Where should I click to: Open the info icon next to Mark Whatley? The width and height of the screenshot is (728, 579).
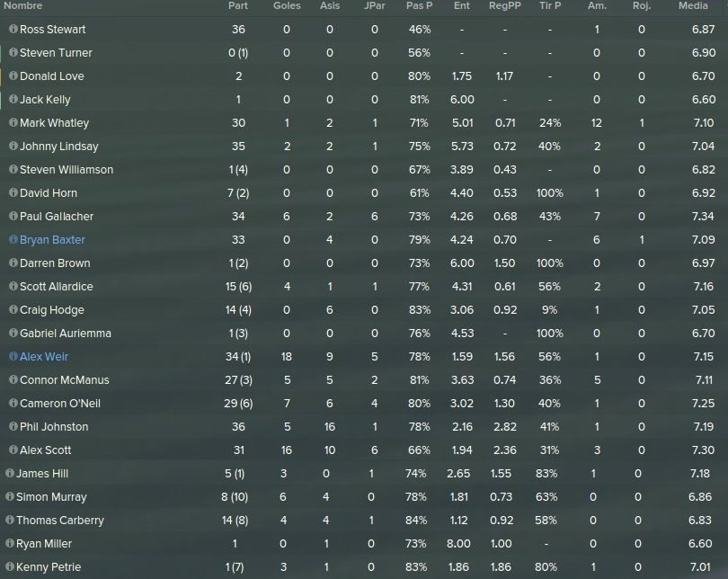coord(13,122)
